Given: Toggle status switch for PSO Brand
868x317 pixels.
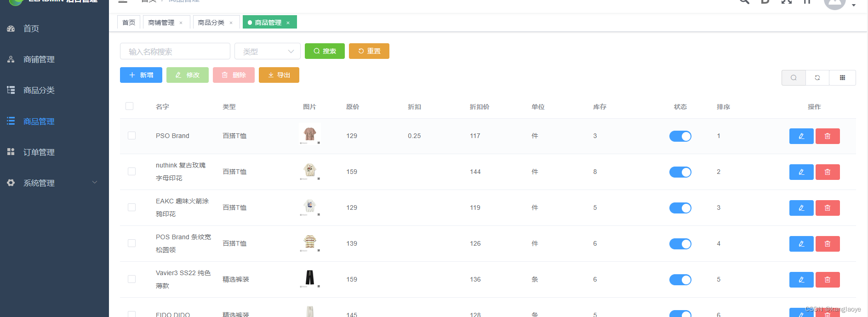Looking at the screenshot, I should [680, 136].
